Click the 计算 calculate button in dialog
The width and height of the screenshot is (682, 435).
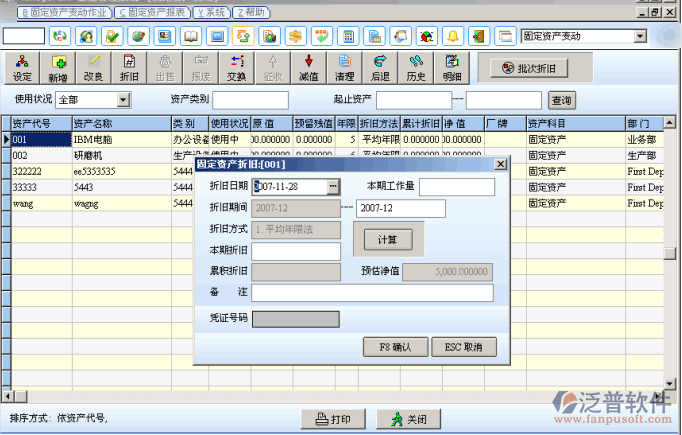click(x=387, y=240)
